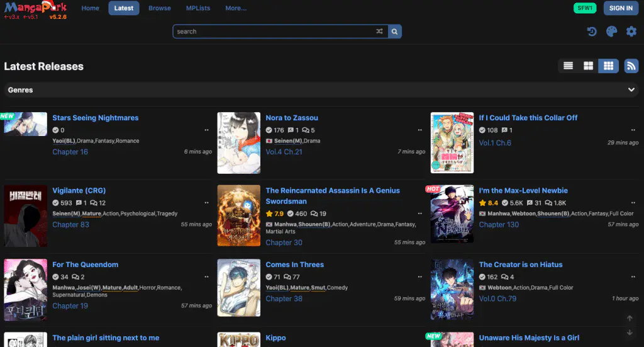Open more options for If I Could Take this Collar Off

[x=633, y=130]
